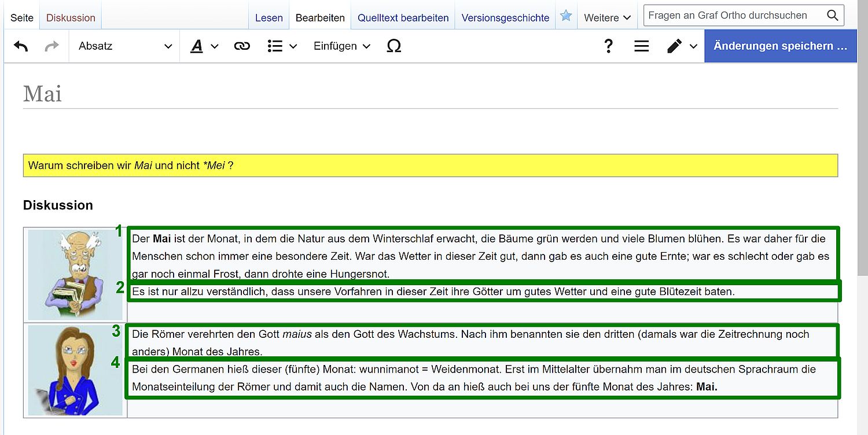Open the Weitere dropdown menu
This screenshot has width=868, height=435.
[x=607, y=18]
